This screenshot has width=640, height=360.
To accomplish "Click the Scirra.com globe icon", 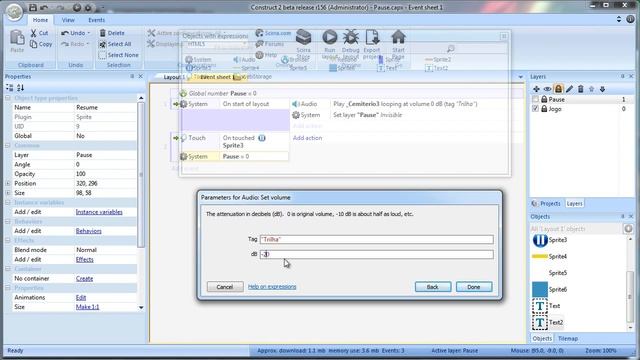I will (259, 33).
